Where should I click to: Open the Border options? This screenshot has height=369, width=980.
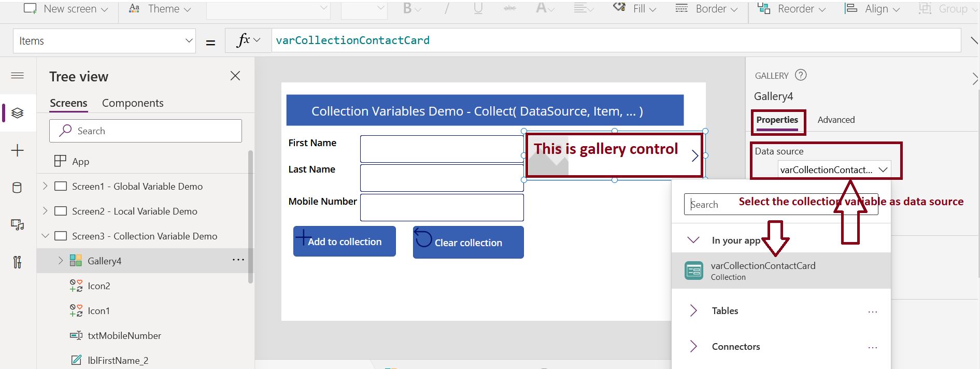coord(706,9)
